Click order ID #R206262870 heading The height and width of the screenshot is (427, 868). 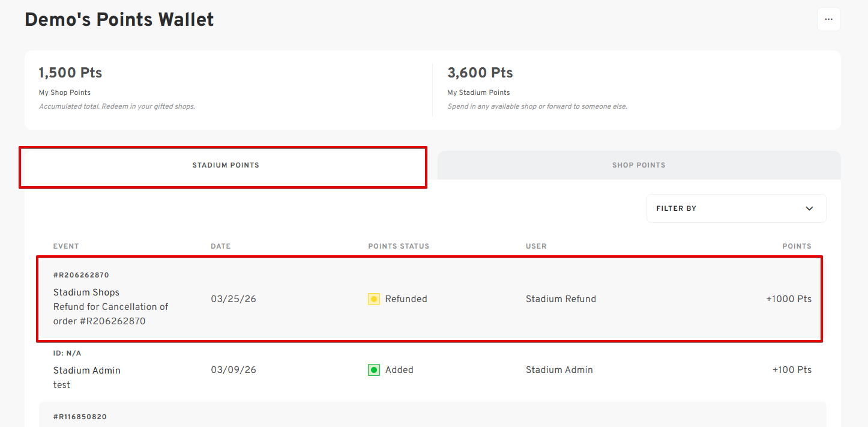(x=81, y=275)
